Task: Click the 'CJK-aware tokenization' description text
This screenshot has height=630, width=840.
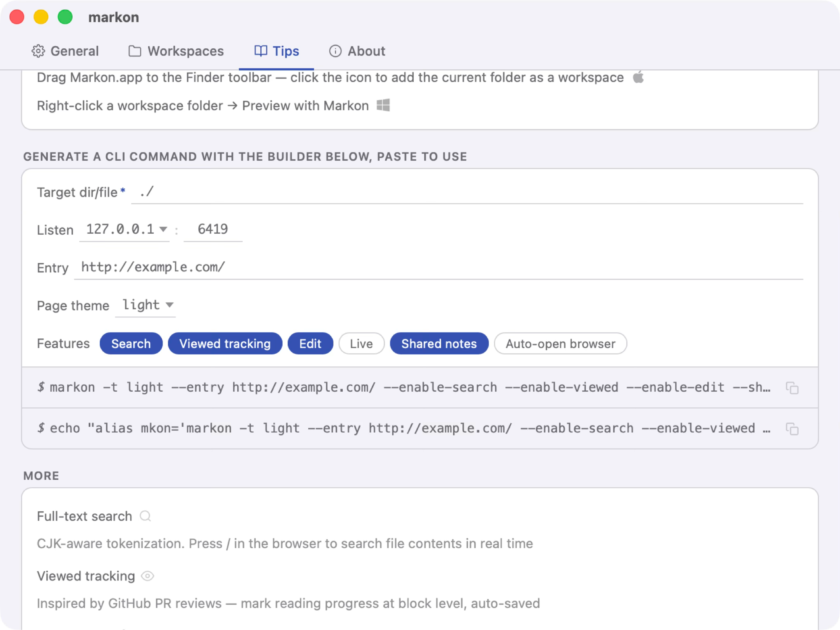Action: [285, 544]
